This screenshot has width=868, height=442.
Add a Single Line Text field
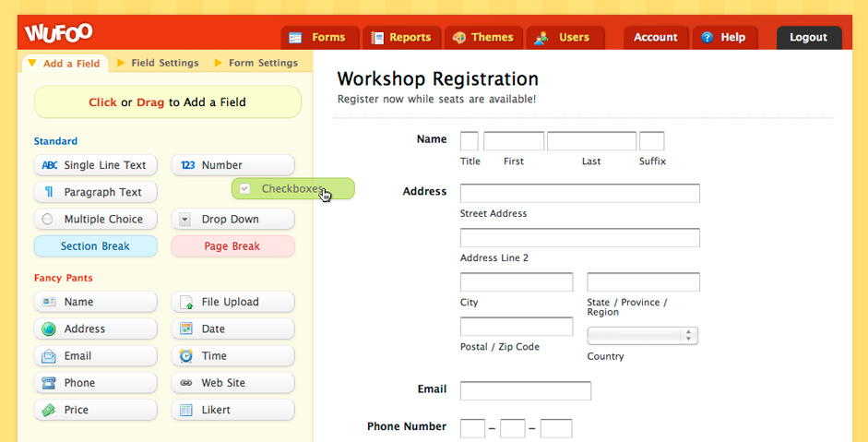point(95,165)
